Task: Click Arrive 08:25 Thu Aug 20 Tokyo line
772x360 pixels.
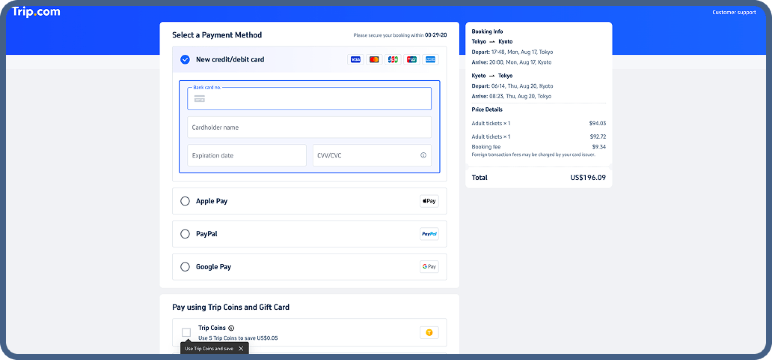Action: 512,96
